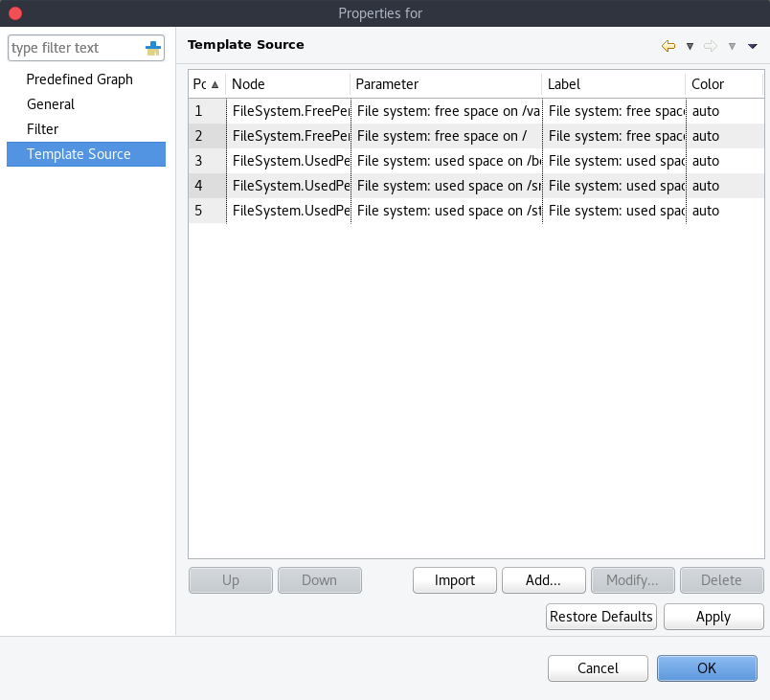Open the General properties page
Viewport: 770px width, 700px height.
(x=51, y=104)
